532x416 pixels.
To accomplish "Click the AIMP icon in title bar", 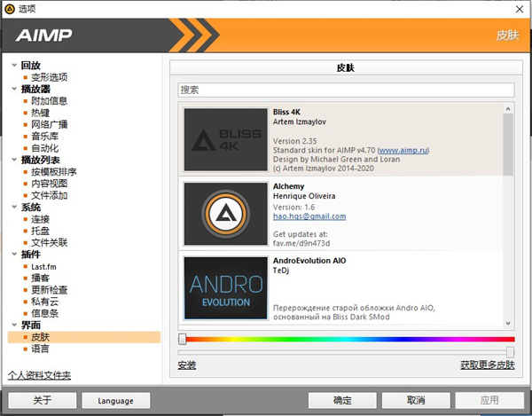I will coord(10,9).
